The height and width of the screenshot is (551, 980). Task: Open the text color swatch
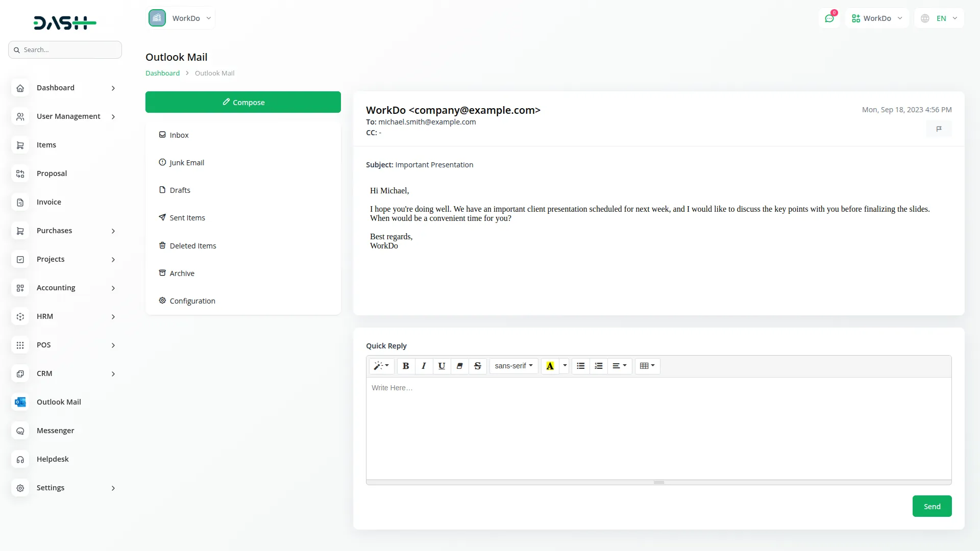coord(550,366)
